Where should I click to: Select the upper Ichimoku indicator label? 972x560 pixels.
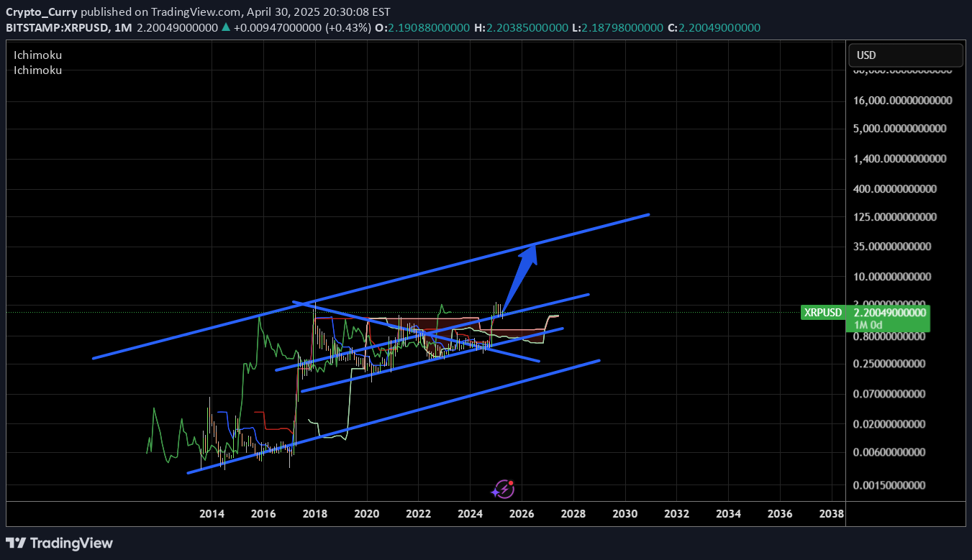coord(37,55)
